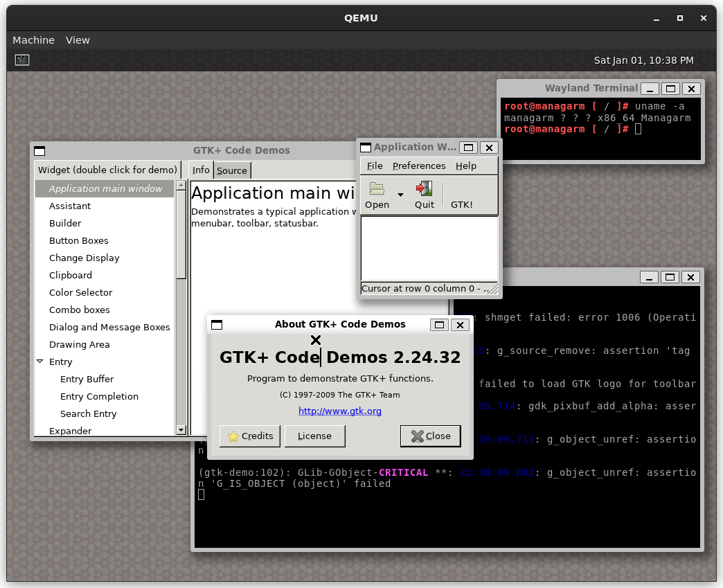Click the demo list vertical scrollbar thumb
Image resolution: width=723 pixels, height=588 pixels.
pyautogui.click(x=181, y=234)
